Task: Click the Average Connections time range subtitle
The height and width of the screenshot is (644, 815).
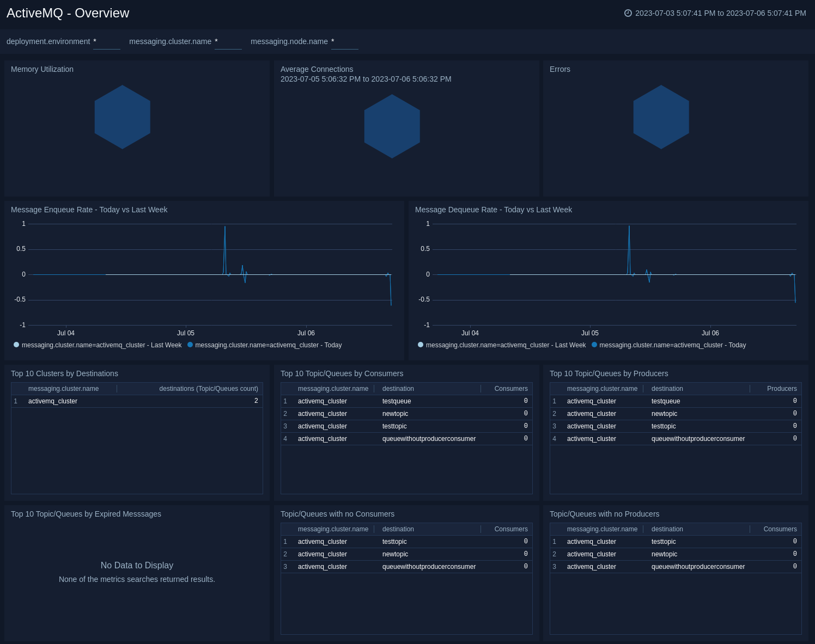Action: 366,79
